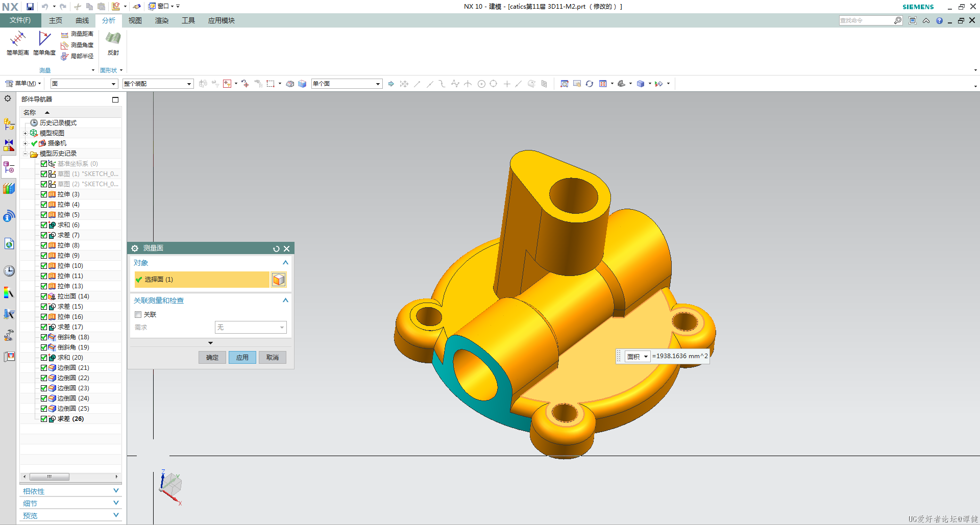Open the 文件(F) menu
This screenshot has width=980, height=525.
tap(20, 20)
